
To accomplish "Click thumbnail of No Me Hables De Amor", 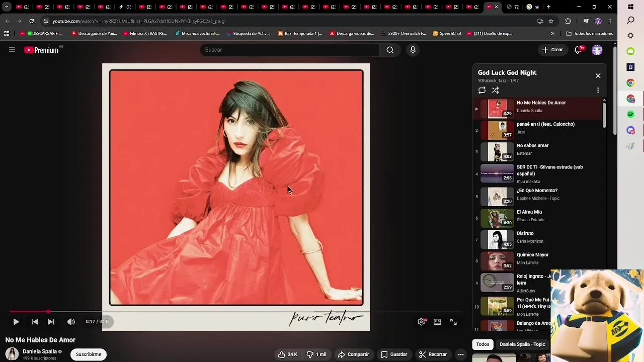I will tap(497, 109).
